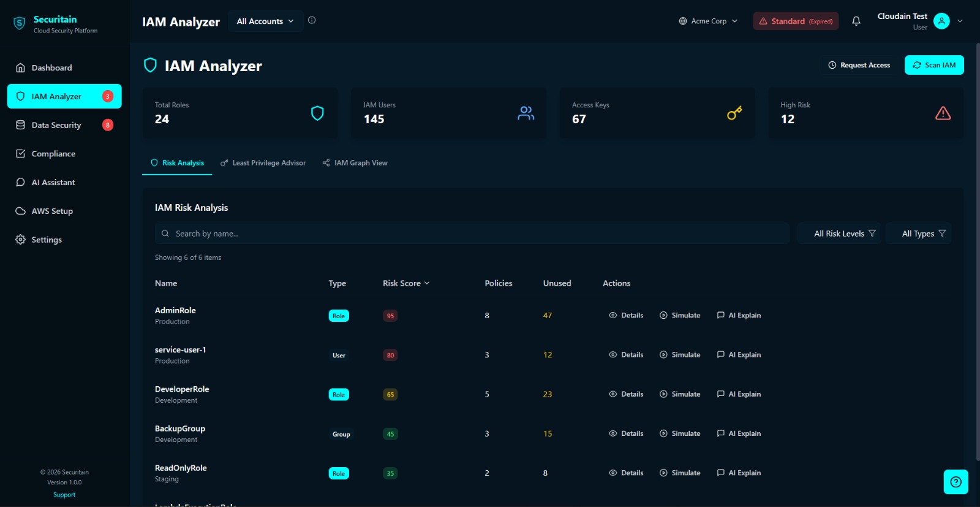Open Data Security in the sidebar

[64, 125]
